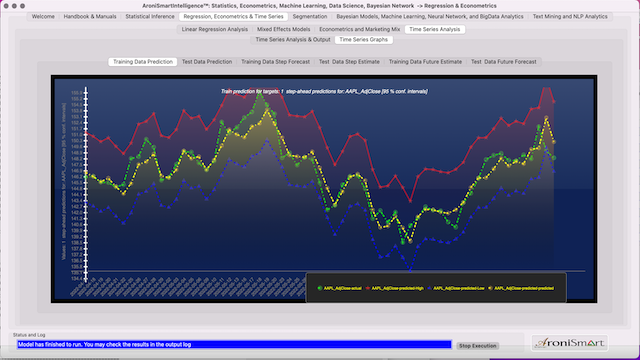640x360 pixels.
Task: Click the Stop Execution button
Action: coord(478,346)
